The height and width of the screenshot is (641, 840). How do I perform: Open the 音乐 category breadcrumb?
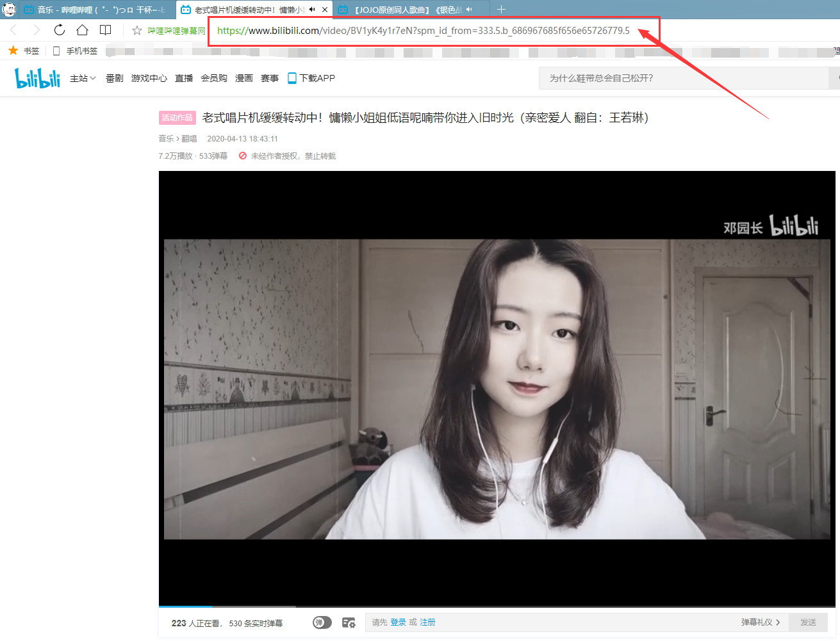[166, 138]
